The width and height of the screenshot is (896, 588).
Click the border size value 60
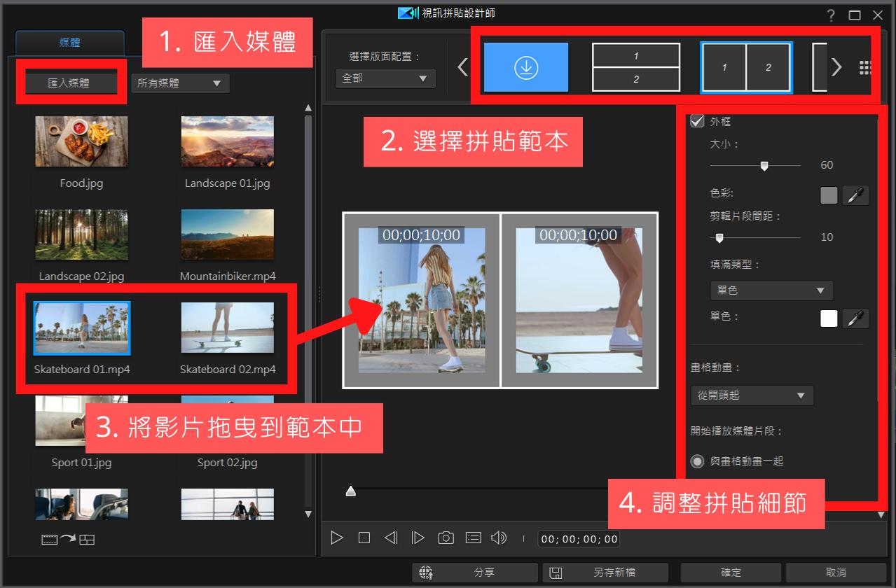click(827, 165)
